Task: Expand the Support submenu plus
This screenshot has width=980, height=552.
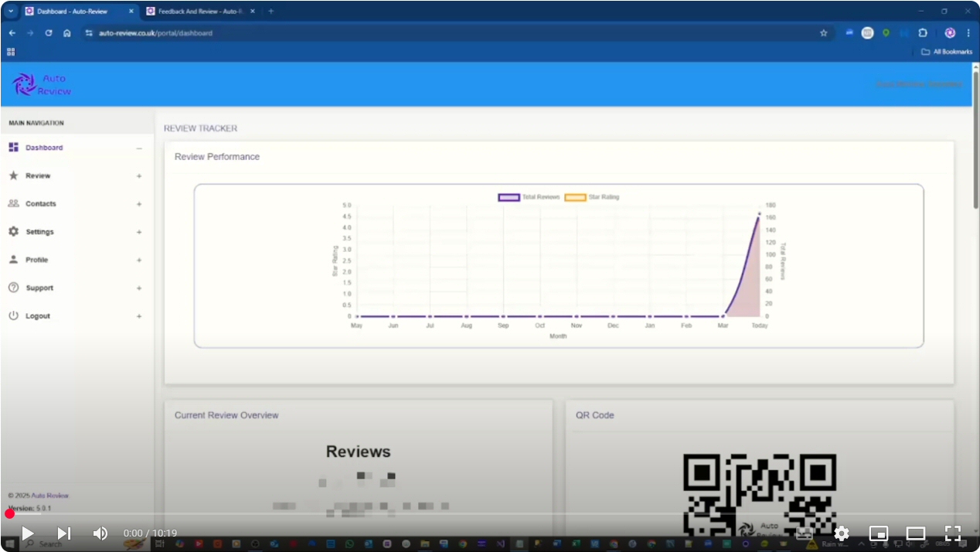Action: pos(139,288)
